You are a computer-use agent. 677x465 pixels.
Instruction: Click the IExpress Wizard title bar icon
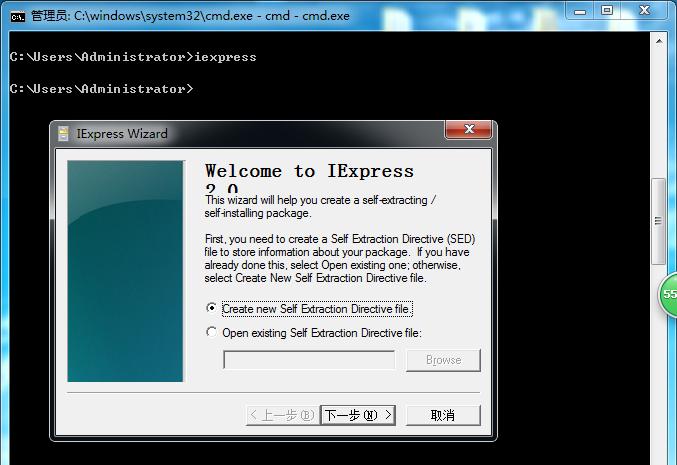(x=63, y=133)
